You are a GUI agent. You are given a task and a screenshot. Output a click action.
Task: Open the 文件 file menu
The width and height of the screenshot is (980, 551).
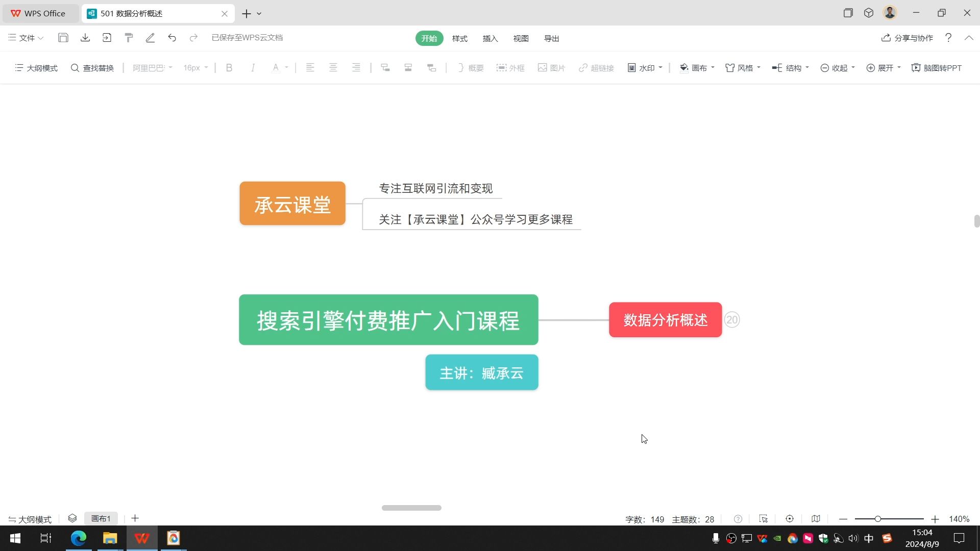click(26, 38)
